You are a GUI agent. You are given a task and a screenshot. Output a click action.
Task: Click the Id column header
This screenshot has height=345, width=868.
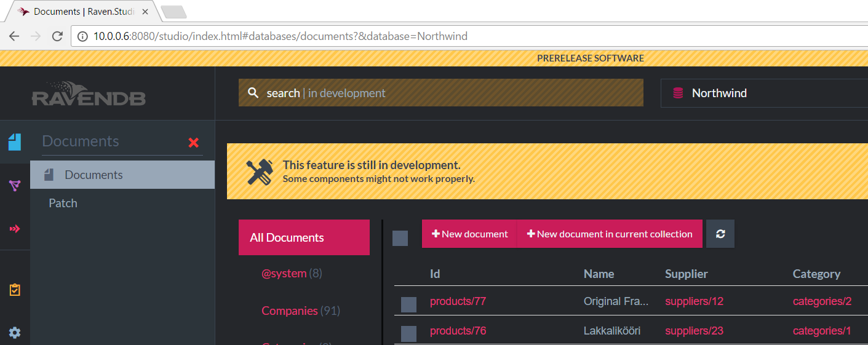(x=435, y=274)
